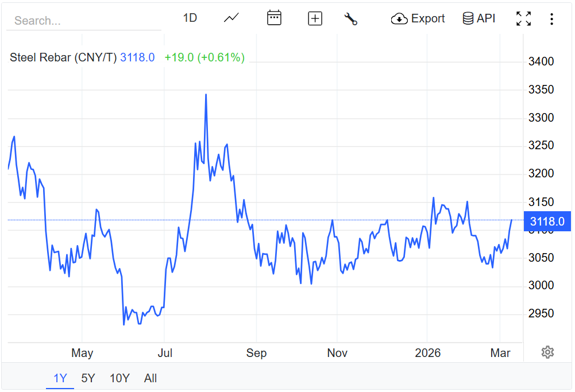Viewport: 575px width, 392px height.
Task: Switch to the 10Y time range
Action: tap(119, 378)
